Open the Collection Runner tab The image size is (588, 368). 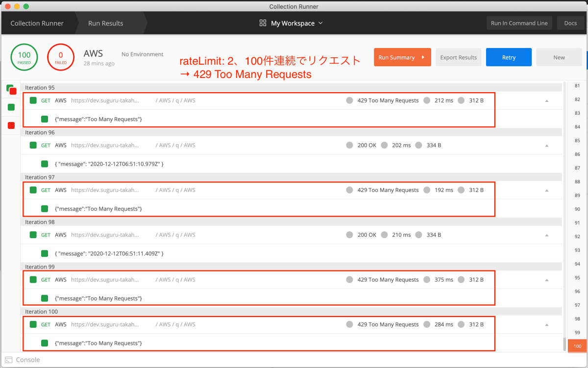(x=37, y=23)
